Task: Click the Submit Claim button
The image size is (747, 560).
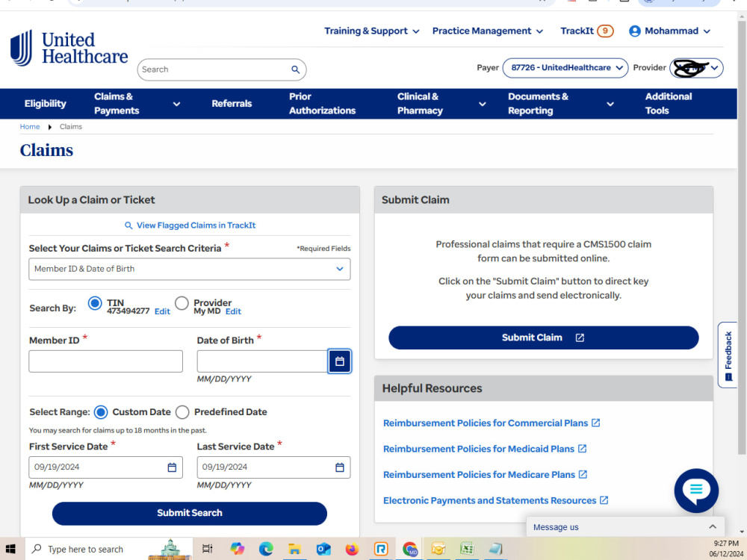Action: click(x=544, y=337)
